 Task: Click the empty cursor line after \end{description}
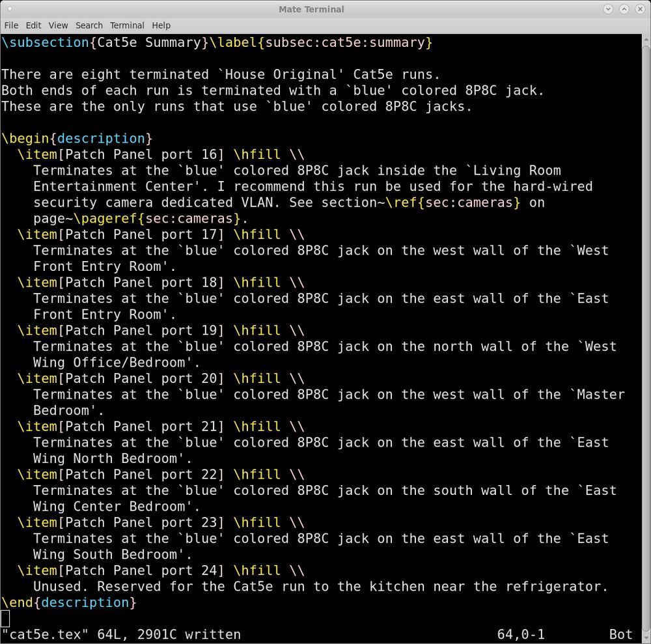click(x=5, y=618)
